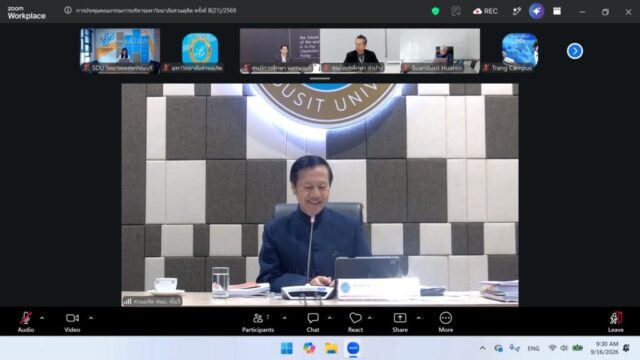Viewport: 640px width, 360px height.
Task: Toggle camera with the Video button
Action: click(x=72, y=322)
